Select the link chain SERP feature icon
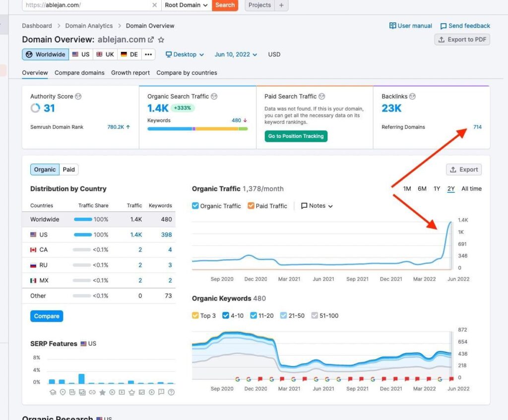Viewport: 508px width, 420px height. pos(92,392)
